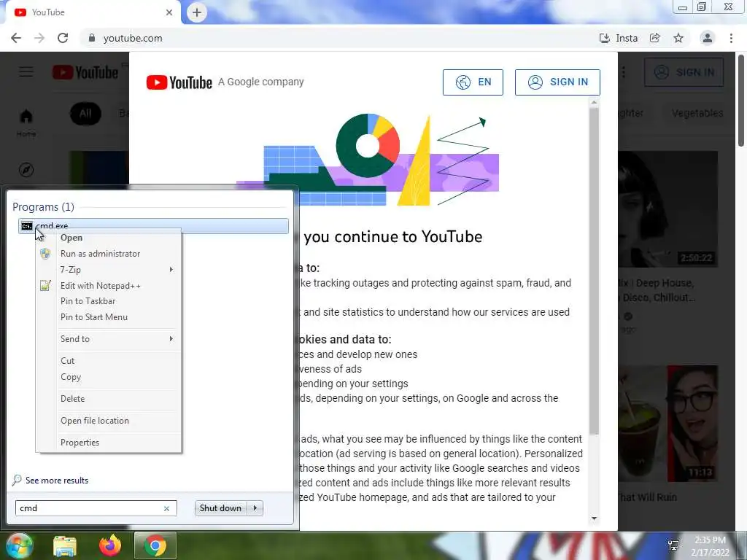The image size is (747, 560).
Task: Choose Copy in context menu
Action: pyautogui.click(x=71, y=377)
